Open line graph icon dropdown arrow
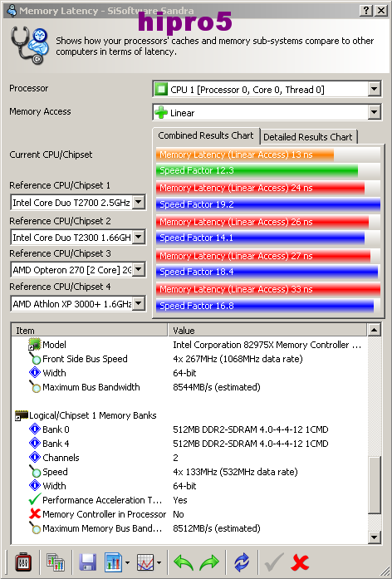Image resolution: width=392 pixels, height=579 pixels. click(159, 562)
